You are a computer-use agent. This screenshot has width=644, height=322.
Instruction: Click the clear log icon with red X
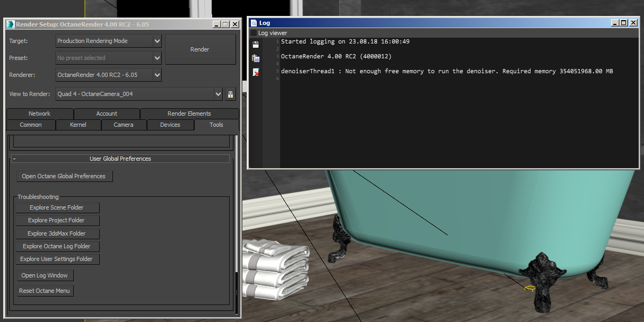pos(256,72)
